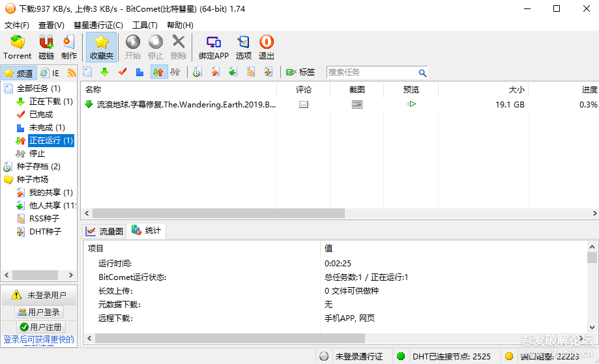599x364 pixels.
Task: Switch to the IE sidebar tab
Action: tap(50, 73)
